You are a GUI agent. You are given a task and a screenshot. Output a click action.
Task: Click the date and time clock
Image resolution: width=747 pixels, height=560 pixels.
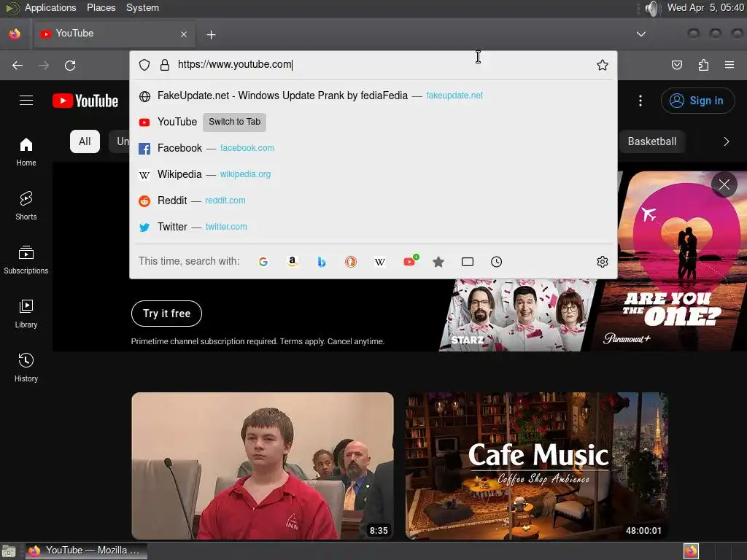(705, 7)
